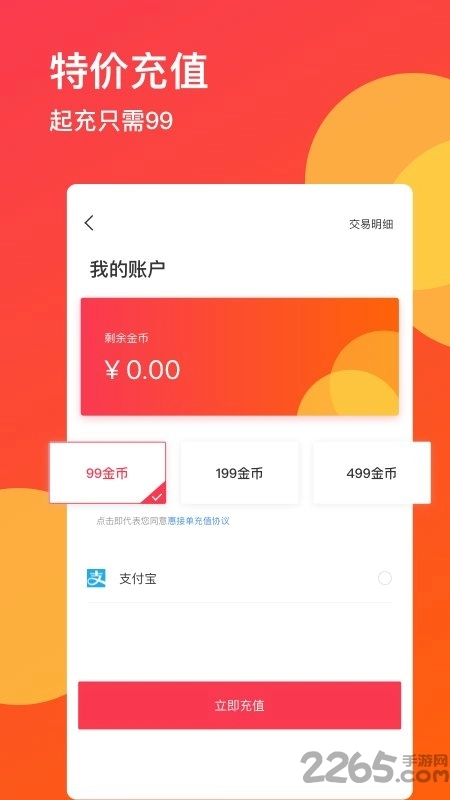Choose the 499金币 recharge amount
Image resolution: width=450 pixels, height=800 pixels.
371,472
